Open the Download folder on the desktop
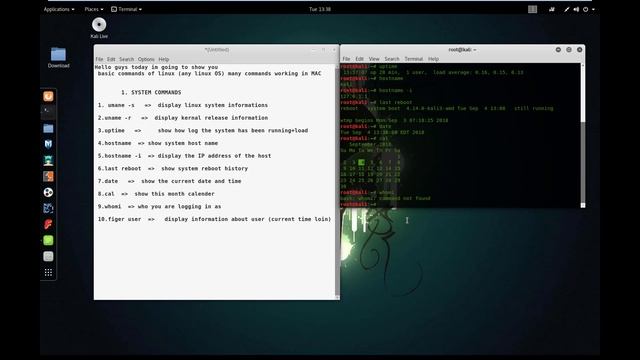 [x=58, y=54]
